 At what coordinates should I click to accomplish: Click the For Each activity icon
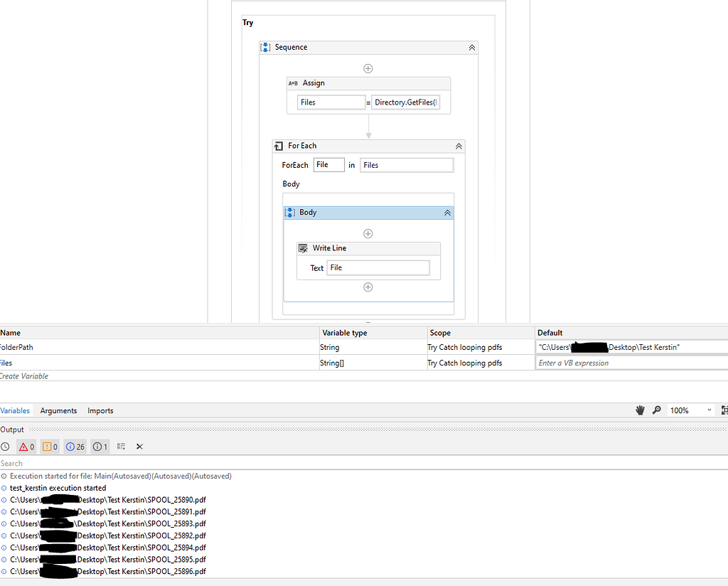pos(277,146)
